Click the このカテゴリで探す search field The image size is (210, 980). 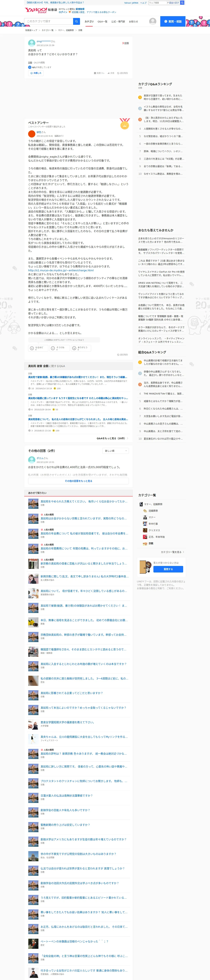click(x=49, y=21)
